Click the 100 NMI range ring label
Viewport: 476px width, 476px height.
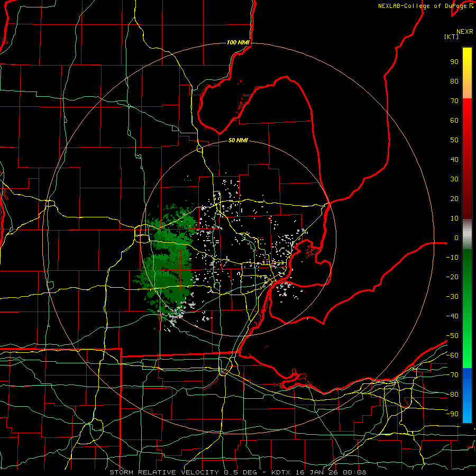click(238, 42)
